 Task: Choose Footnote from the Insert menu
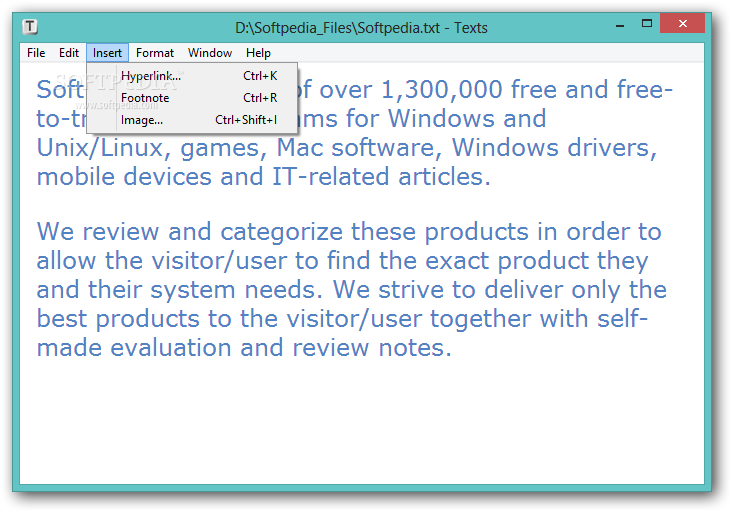(192, 98)
